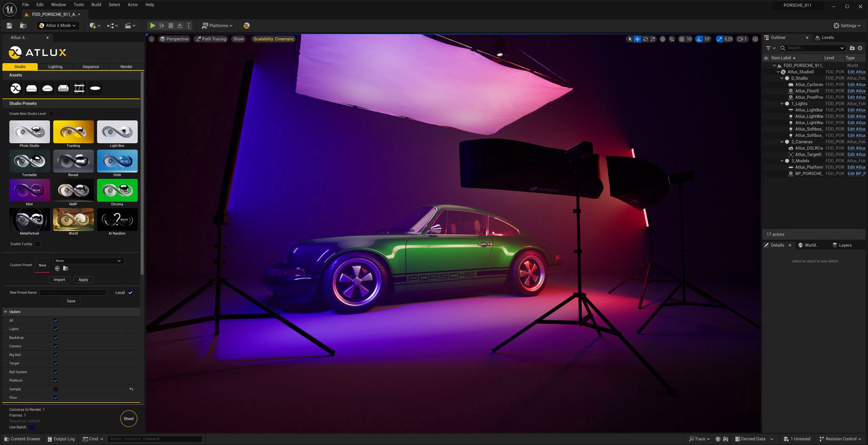The image size is (868, 445).
Task: Open the viewport hamburger options menu
Action: tap(152, 39)
